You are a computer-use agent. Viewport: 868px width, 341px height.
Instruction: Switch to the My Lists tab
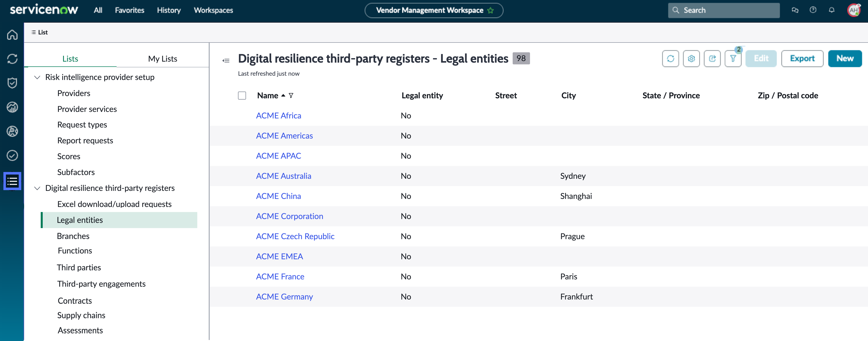[x=162, y=59]
